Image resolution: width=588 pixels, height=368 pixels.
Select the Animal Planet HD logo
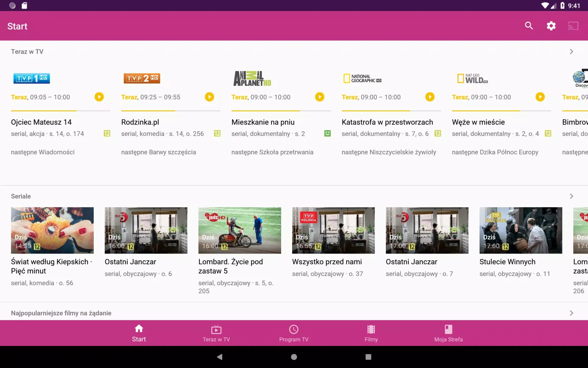tap(252, 78)
